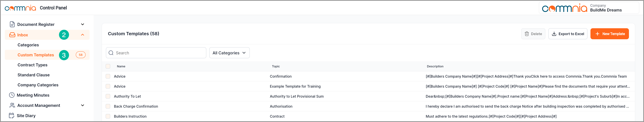Image resolution: width=644 pixels, height=122 pixels.
Task: Click the search magnifier icon
Action: pos(111,53)
